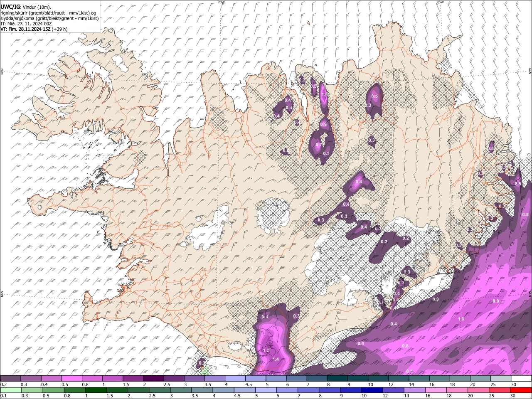Click the '1.0' precipitation value offshore

pos(461,319)
